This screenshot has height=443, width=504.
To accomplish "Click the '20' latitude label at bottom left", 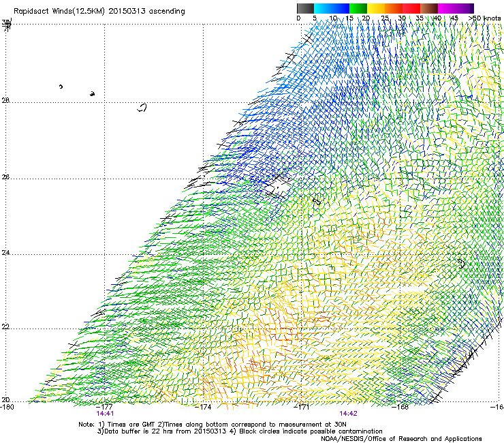I will 5,400.
